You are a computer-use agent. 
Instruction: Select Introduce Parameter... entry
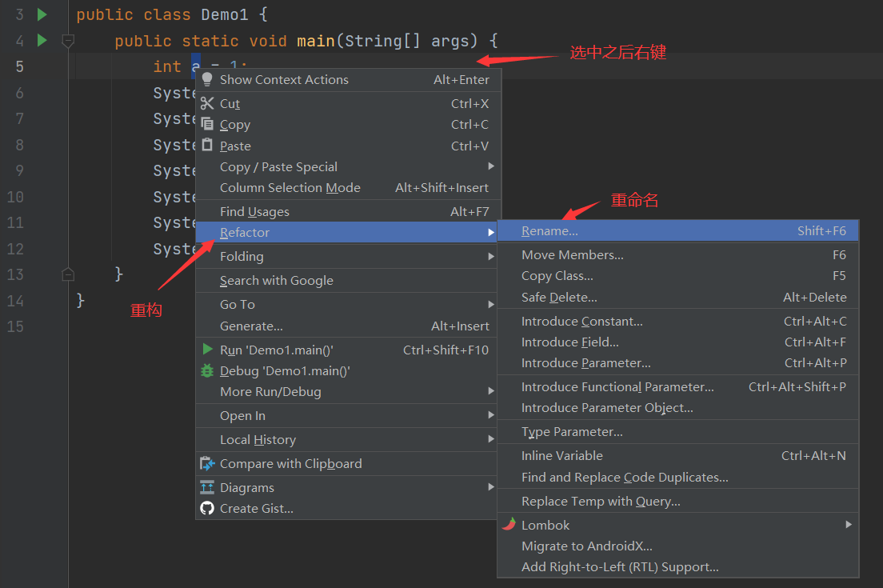(x=678, y=363)
